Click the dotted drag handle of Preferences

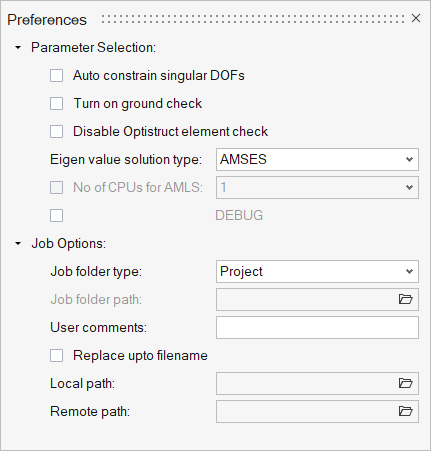pyautogui.click(x=253, y=19)
